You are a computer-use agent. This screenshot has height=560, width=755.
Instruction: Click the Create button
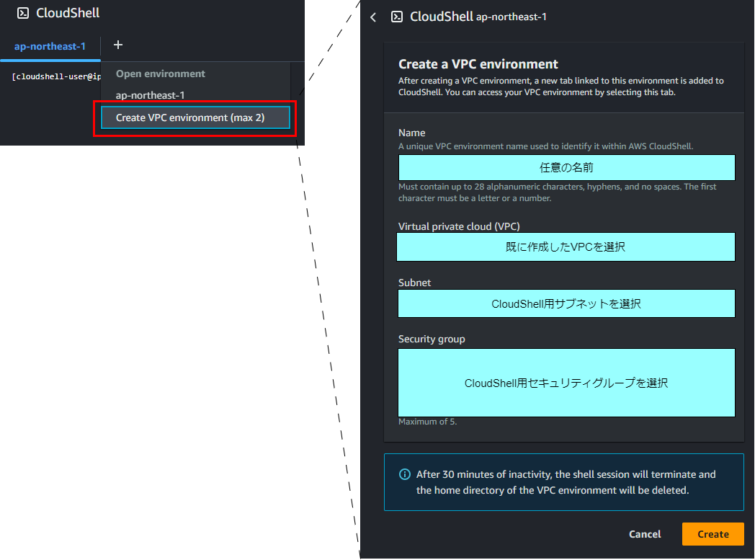pos(712,534)
